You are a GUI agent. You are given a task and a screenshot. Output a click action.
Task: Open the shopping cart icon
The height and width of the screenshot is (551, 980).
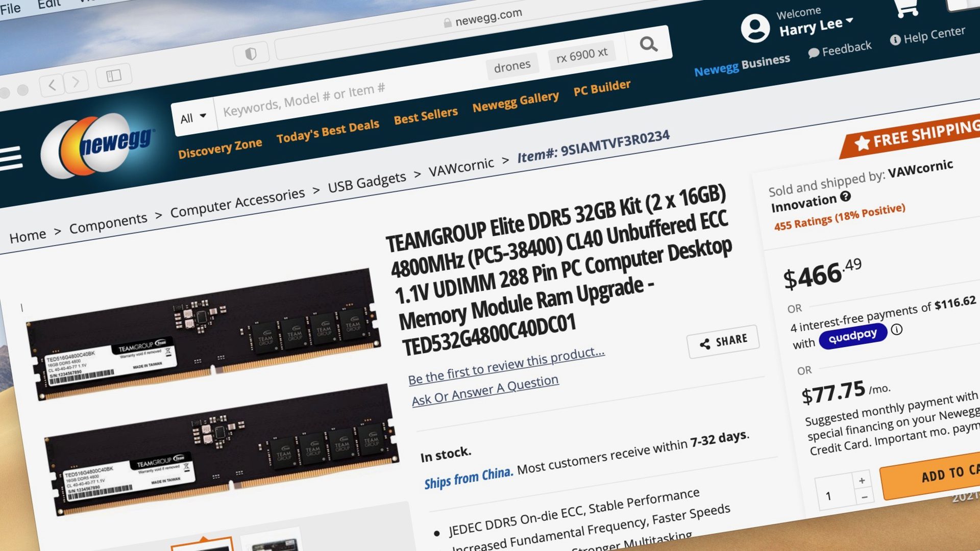(x=907, y=8)
